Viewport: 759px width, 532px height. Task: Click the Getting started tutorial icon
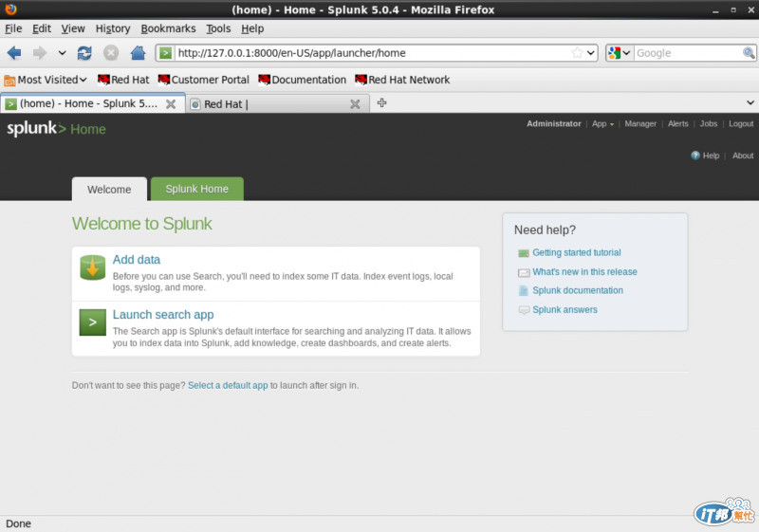tap(524, 253)
